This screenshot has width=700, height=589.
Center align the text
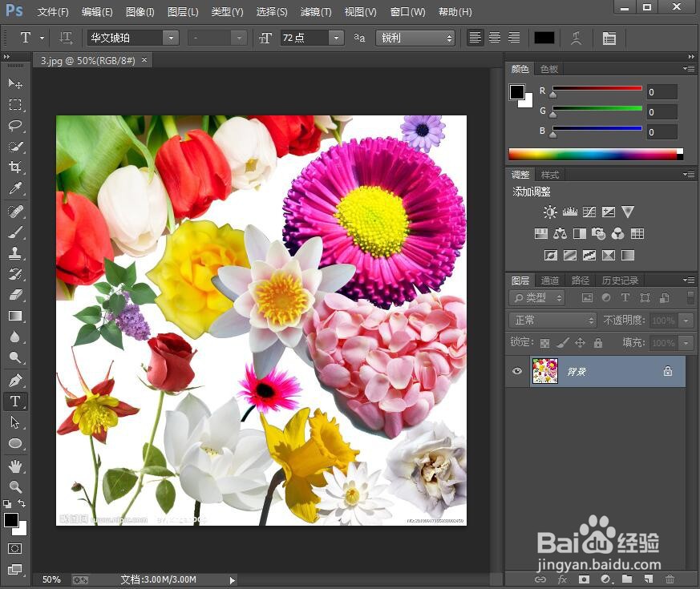click(495, 38)
